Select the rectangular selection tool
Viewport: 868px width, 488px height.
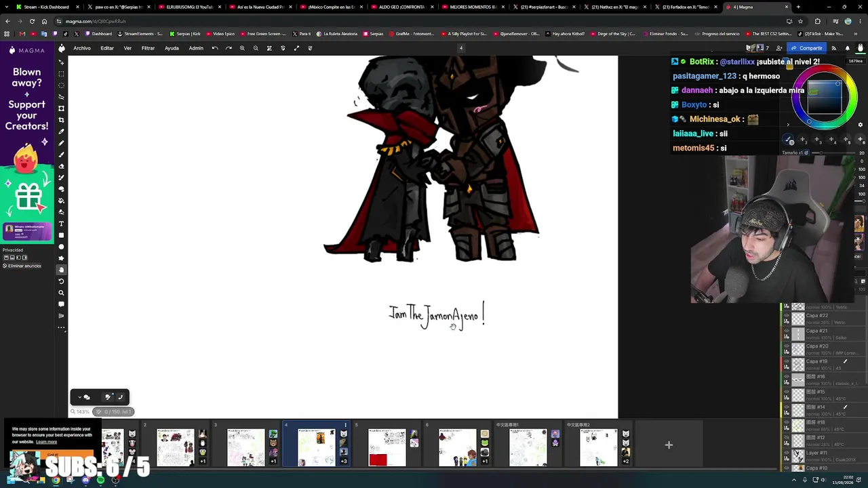tap(61, 74)
